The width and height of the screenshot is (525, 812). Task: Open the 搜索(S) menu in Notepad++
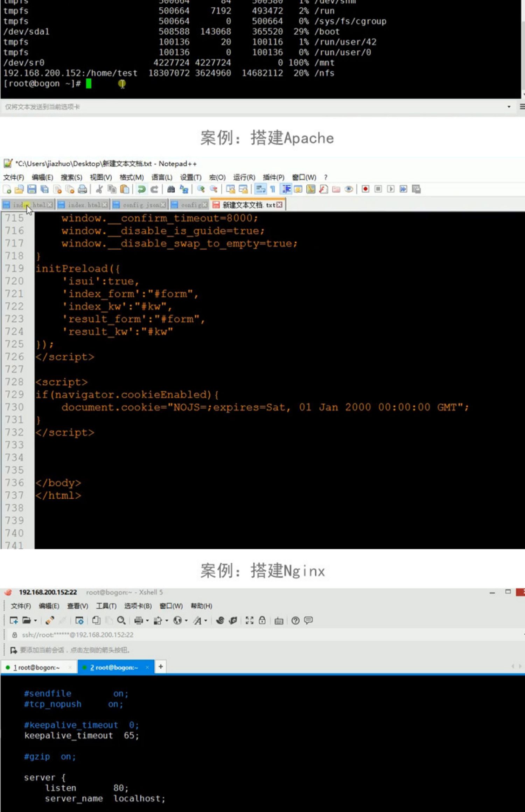(x=71, y=177)
